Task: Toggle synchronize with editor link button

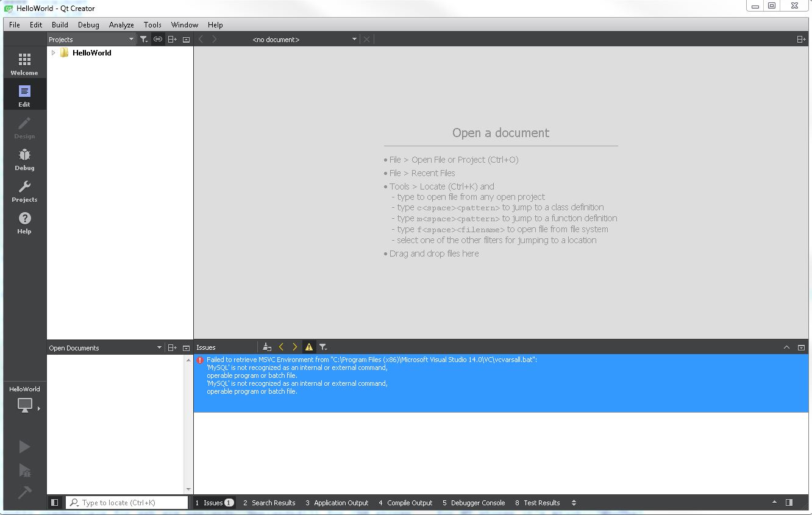Action: 158,40
